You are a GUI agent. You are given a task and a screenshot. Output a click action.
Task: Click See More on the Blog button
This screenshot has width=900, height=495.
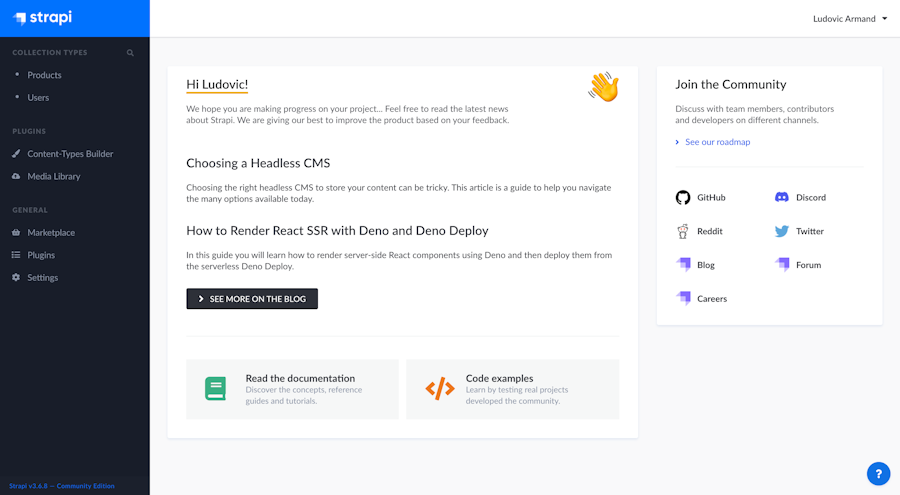click(252, 299)
